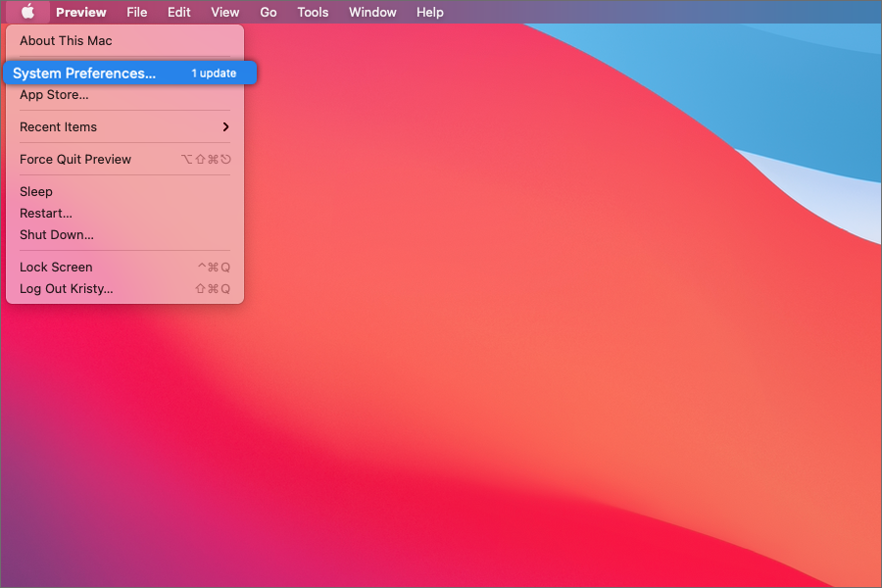Open the Help menu
The image size is (882, 588).
coord(429,13)
